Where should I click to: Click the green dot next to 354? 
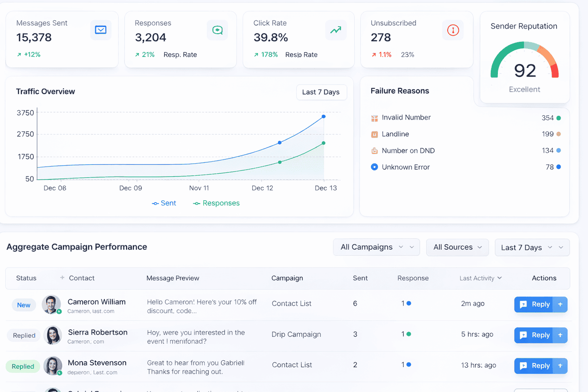point(559,118)
